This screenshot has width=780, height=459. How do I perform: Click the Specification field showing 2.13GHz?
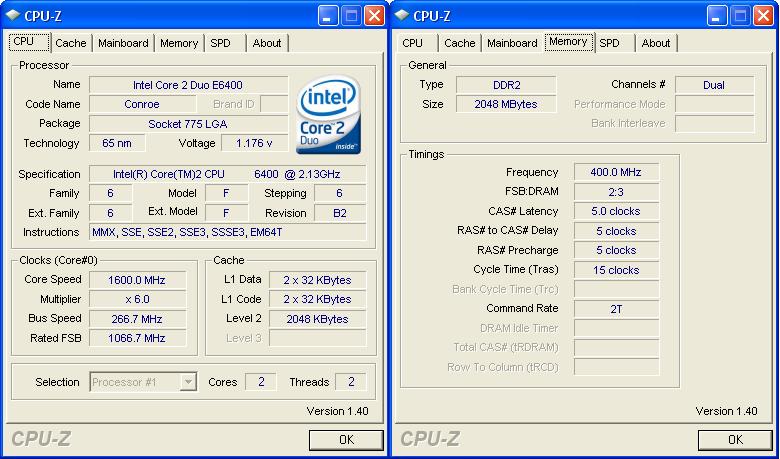[x=227, y=174]
